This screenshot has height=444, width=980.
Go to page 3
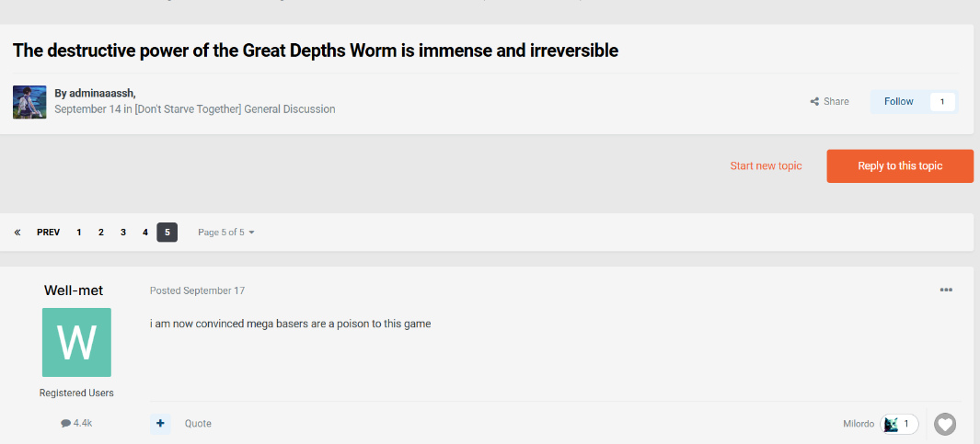click(123, 233)
